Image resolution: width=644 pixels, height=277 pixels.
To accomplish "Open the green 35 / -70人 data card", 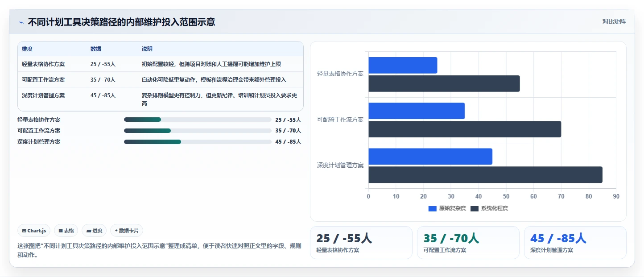I will 468,243.
